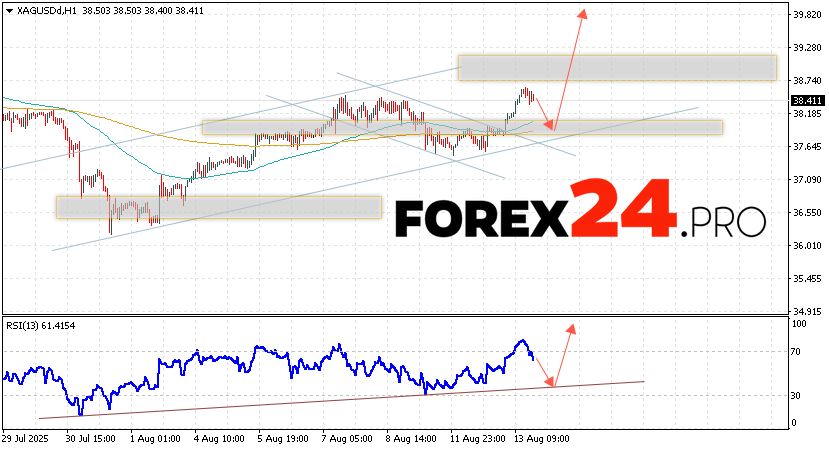Click the red arrowhead at chart top

pyautogui.click(x=583, y=14)
